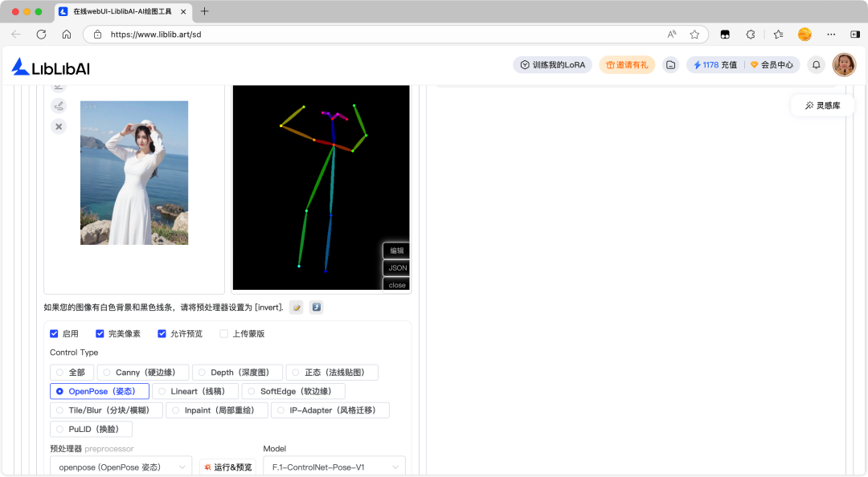Screen dimensions: 868x477
Task: Open browser extensions puzzle icon
Action: 750,35
